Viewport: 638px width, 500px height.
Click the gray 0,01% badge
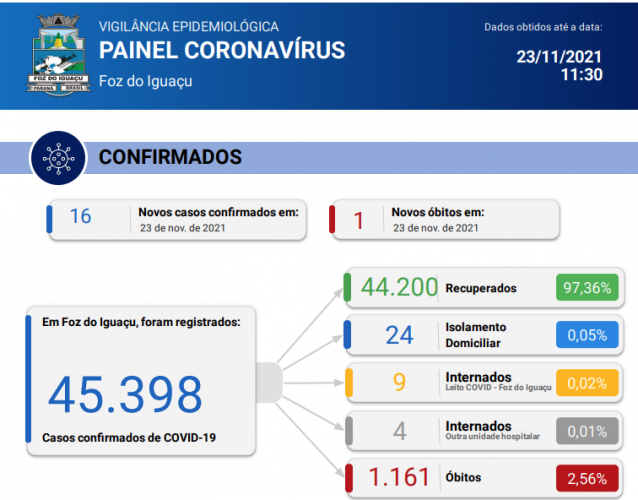(587, 431)
